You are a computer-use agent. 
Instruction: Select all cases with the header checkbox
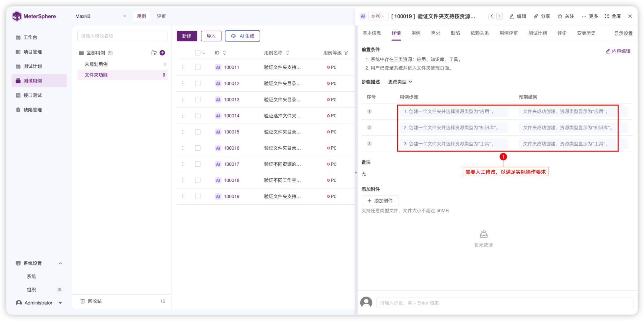tap(197, 52)
